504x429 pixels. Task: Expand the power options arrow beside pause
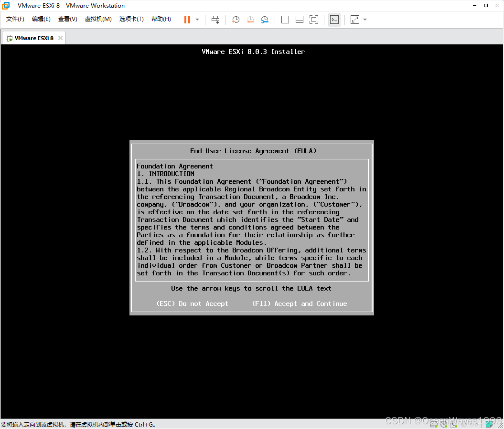tap(197, 20)
